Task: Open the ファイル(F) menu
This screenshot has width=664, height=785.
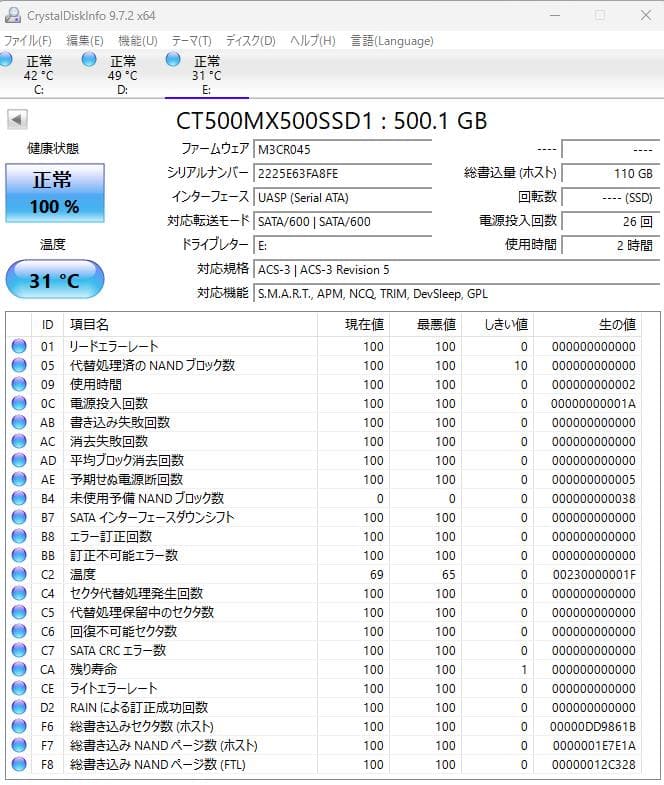Action: (x=28, y=41)
